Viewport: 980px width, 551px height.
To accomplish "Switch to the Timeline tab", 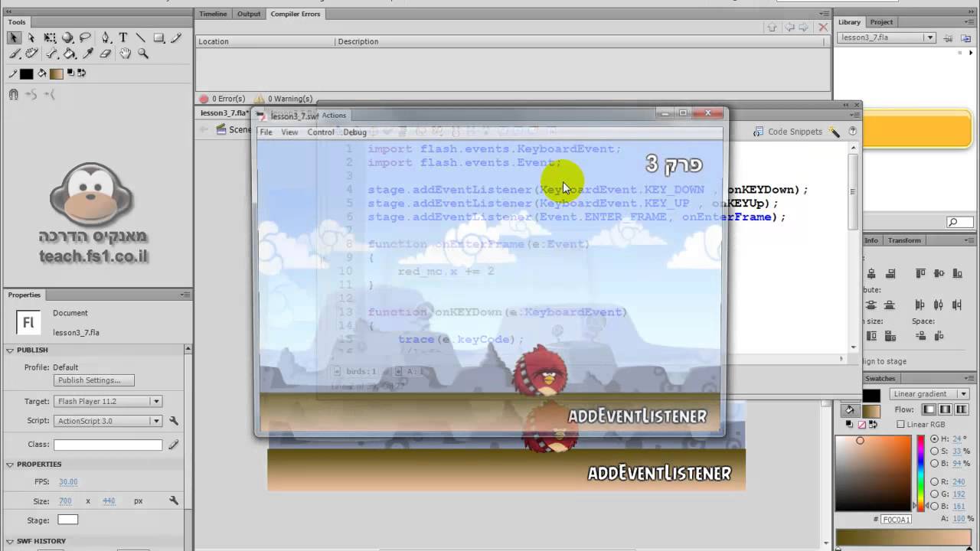I will tap(213, 14).
